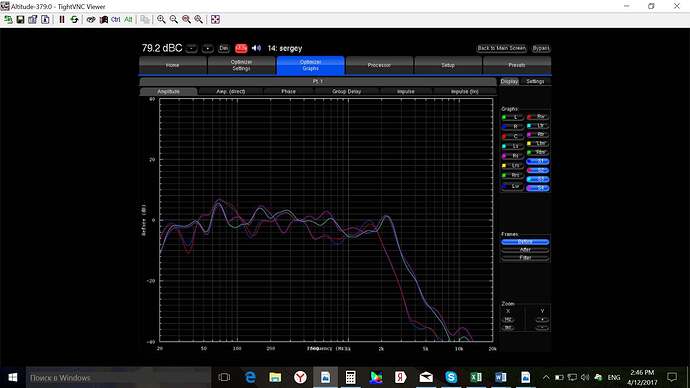
Task: Open the Processor tab
Action: point(379,65)
